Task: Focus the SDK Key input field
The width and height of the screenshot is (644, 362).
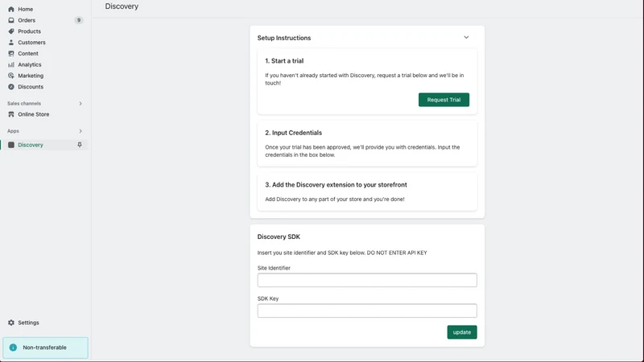Action: coord(367,311)
